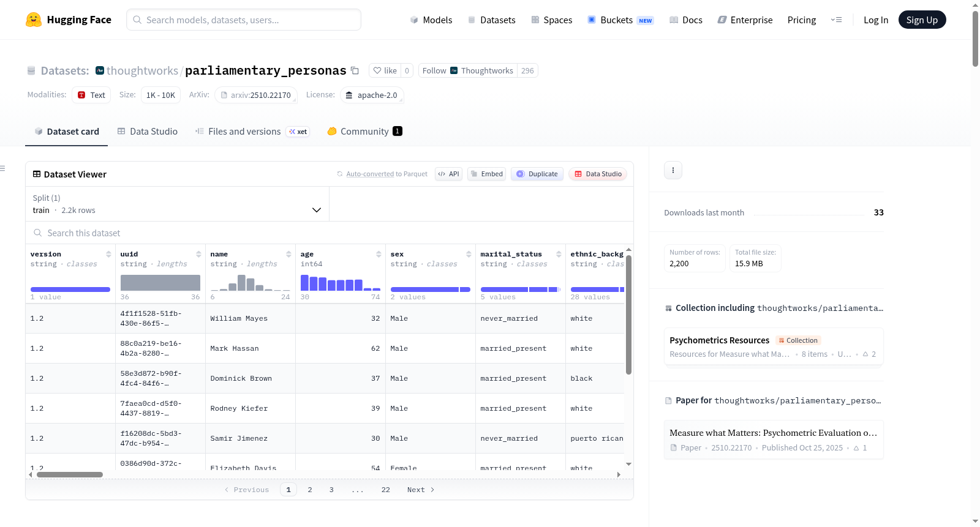
Task: Click the age histogram bars
Action: point(341,283)
